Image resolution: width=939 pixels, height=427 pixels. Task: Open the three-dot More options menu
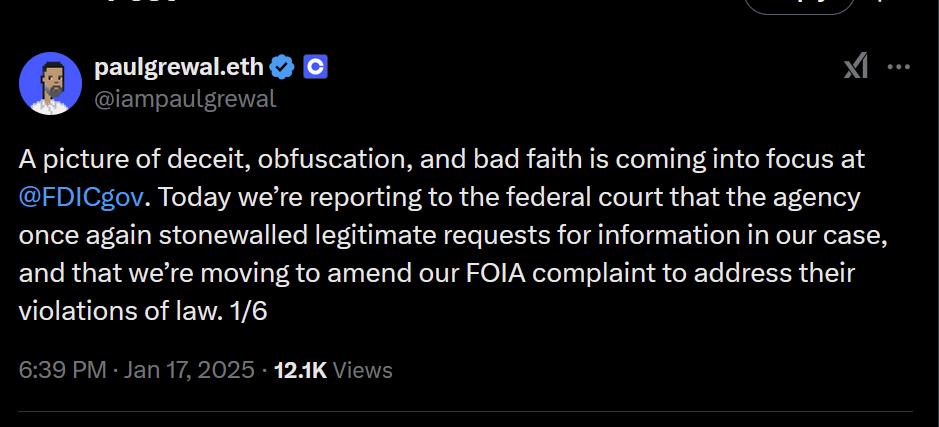(x=899, y=68)
